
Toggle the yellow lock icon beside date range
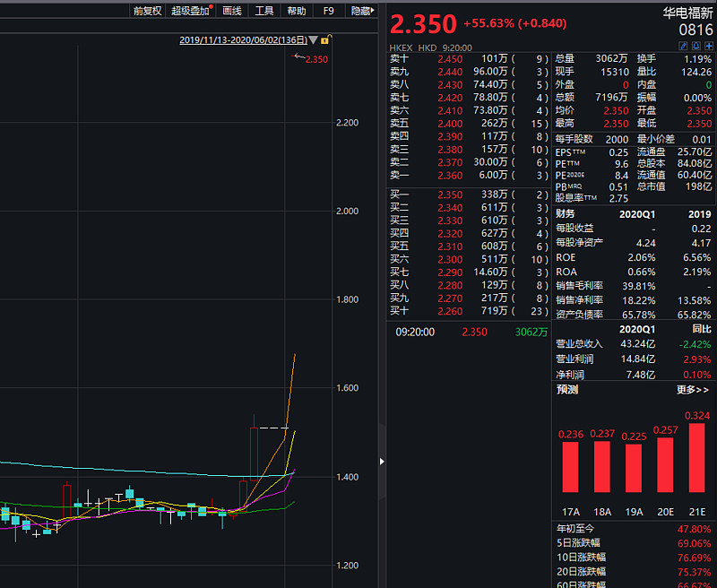(325, 39)
